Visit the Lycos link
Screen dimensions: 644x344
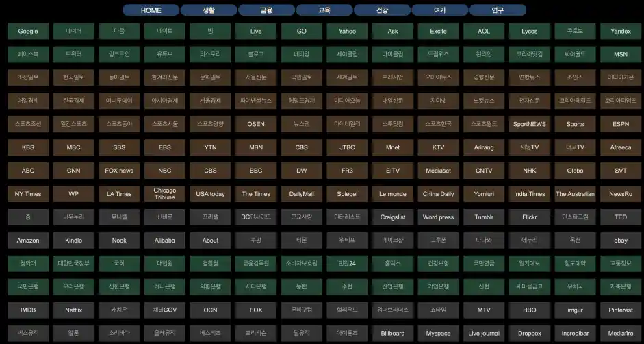pos(530,32)
